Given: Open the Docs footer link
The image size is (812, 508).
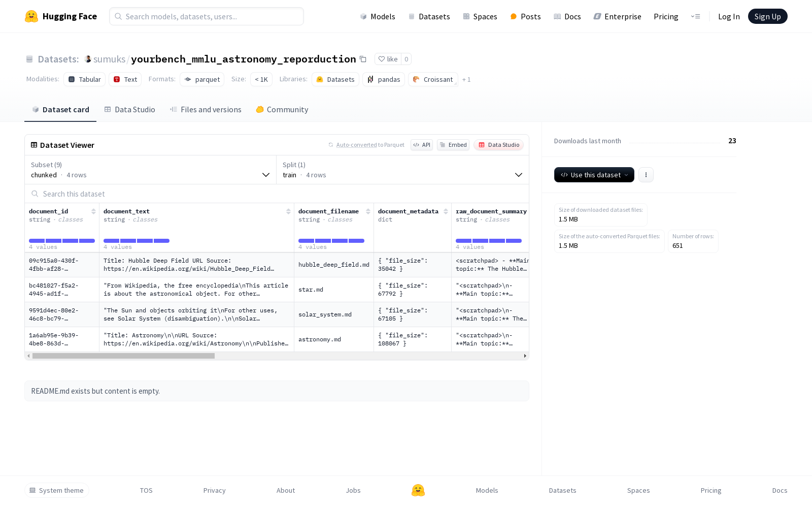Looking at the screenshot, I should coord(780,490).
